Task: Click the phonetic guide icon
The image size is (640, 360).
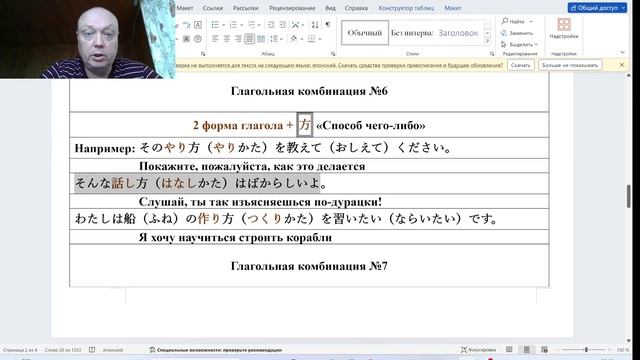Action: pos(186,25)
